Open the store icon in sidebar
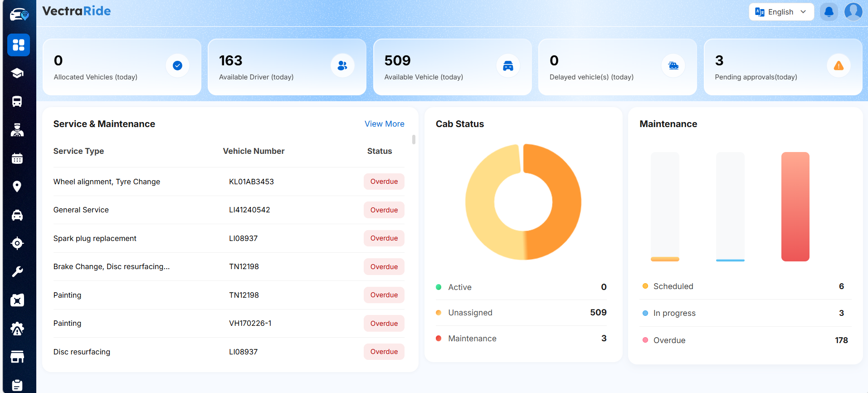The height and width of the screenshot is (393, 868). point(17,357)
